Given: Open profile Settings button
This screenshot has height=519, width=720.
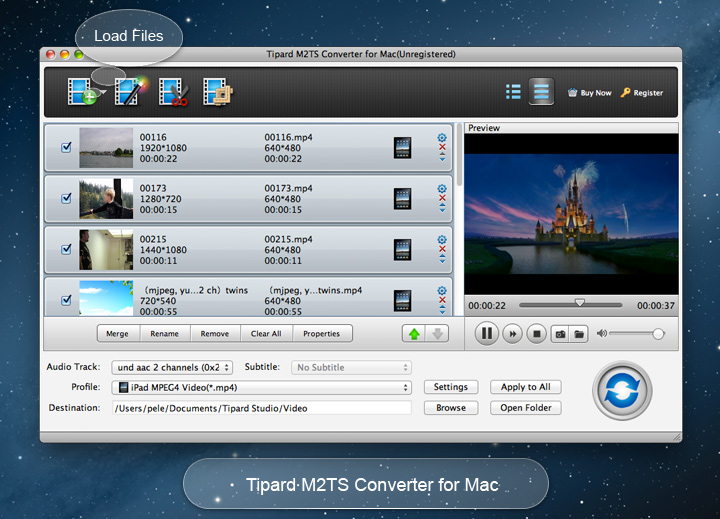Looking at the screenshot, I should (451, 387).
